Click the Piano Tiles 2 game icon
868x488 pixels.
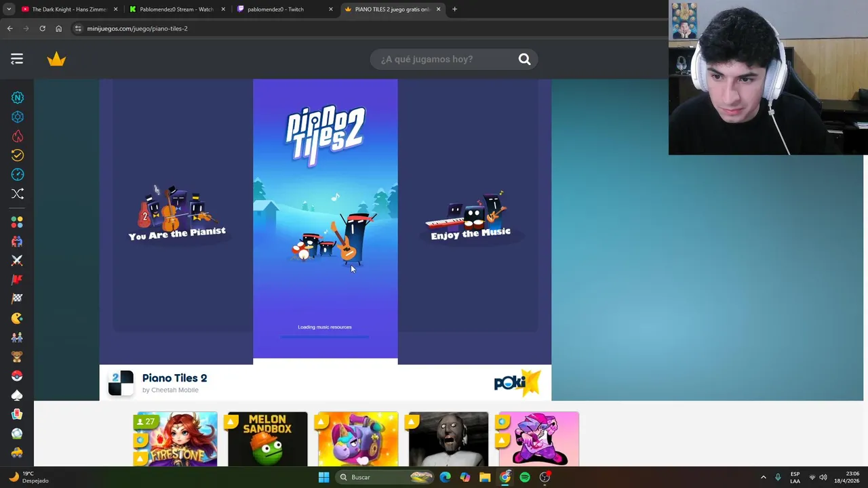pyautogui.click(x=121, y=383)
